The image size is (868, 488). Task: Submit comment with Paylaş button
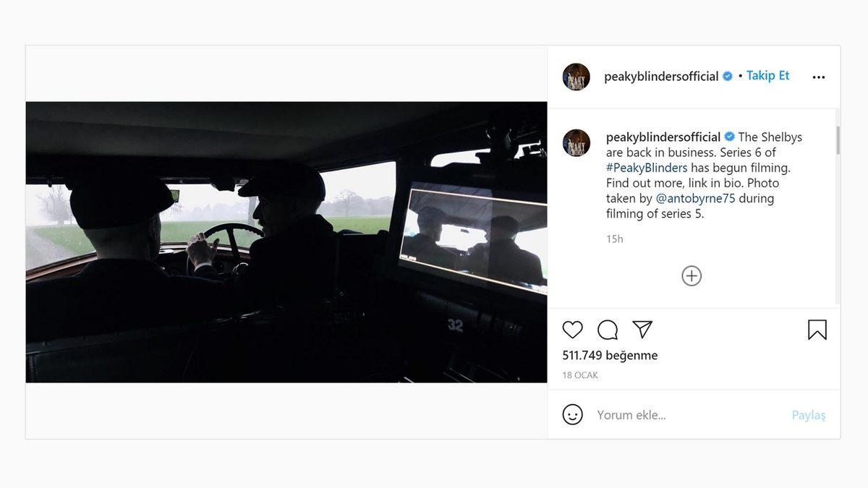click(809, 415)
